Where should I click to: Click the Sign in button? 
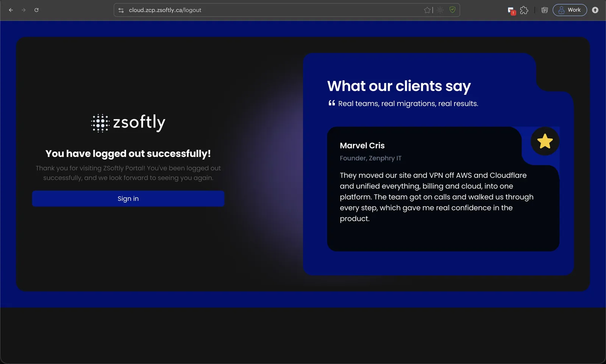coord(128,198)
